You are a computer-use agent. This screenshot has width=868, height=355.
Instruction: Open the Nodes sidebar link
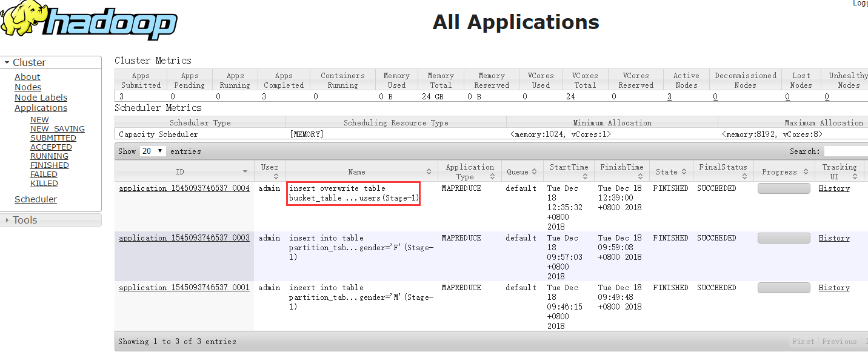tap(28, 87)
